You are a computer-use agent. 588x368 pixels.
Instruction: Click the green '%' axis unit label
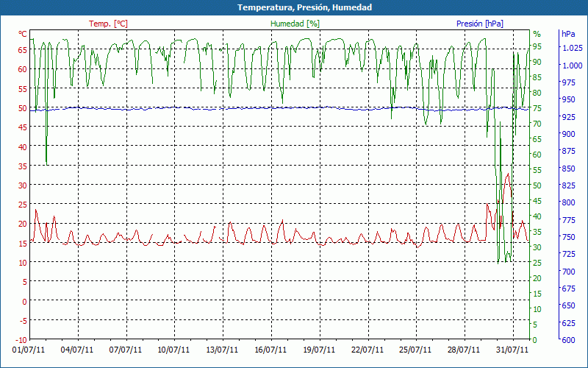click(537, 34)
